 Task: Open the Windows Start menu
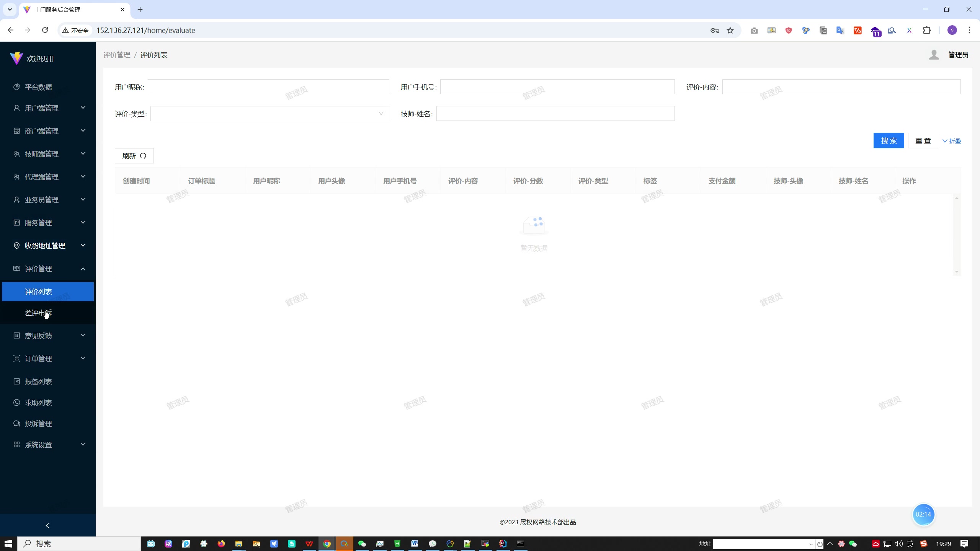tap(8, 544)
